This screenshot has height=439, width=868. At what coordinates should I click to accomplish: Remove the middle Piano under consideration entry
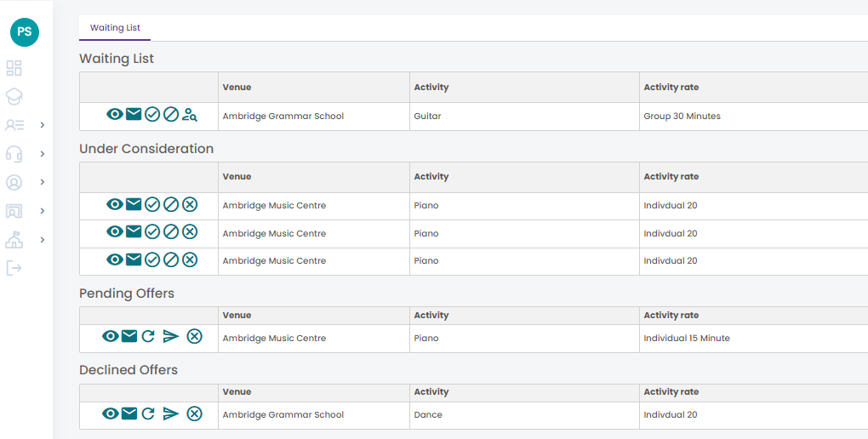pyautogui.click(x=190, y=231)
